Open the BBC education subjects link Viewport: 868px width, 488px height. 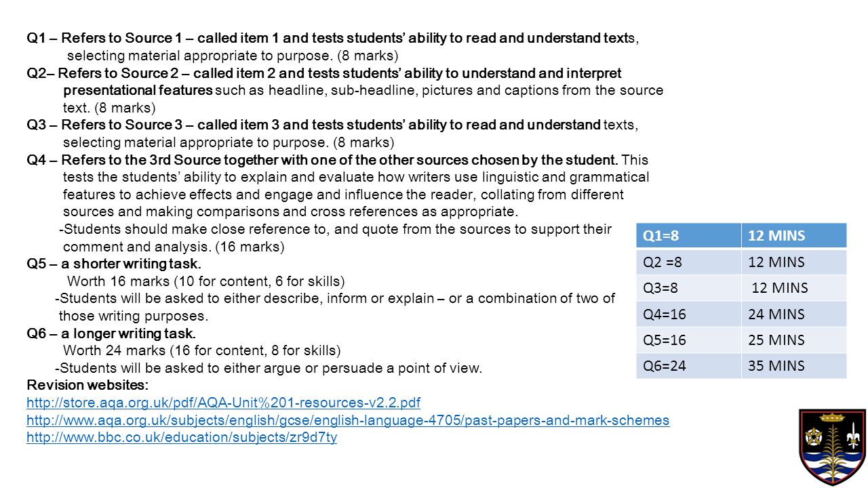[x=182, y=438]
